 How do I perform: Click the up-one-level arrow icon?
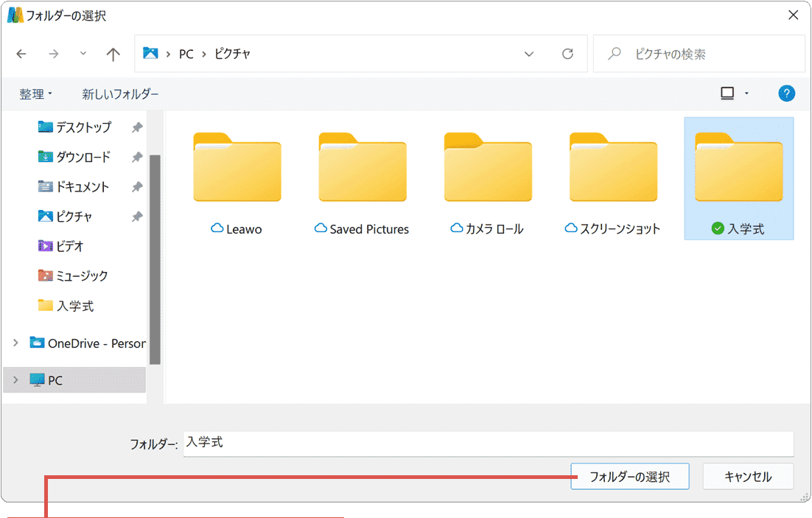[x=113, y=54]
